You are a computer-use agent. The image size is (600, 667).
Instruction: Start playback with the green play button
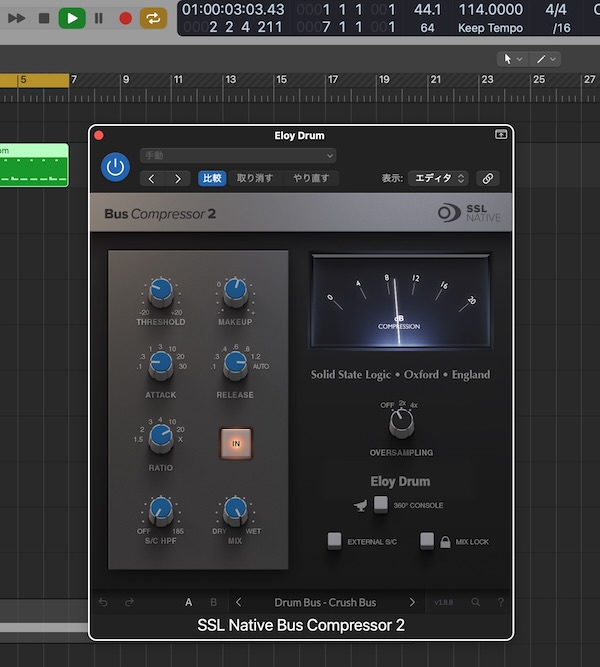tap(71, 18)
